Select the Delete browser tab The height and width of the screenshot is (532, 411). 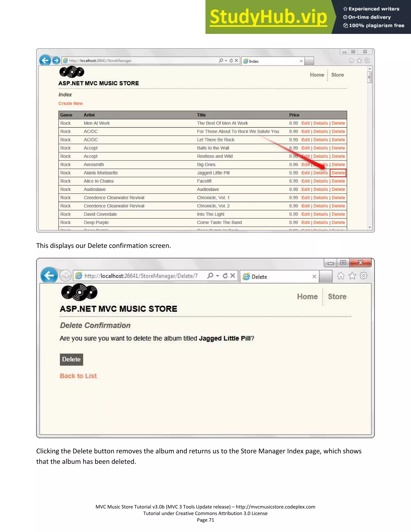point(280,276)
